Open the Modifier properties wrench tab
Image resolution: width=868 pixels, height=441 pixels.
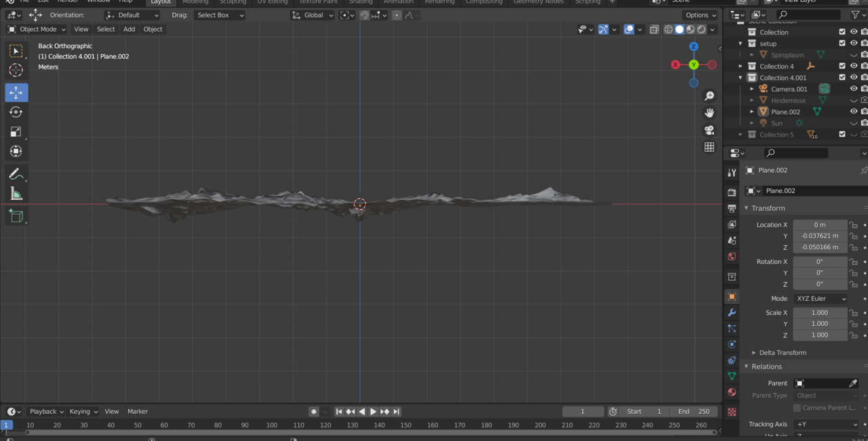coord(732,313)
